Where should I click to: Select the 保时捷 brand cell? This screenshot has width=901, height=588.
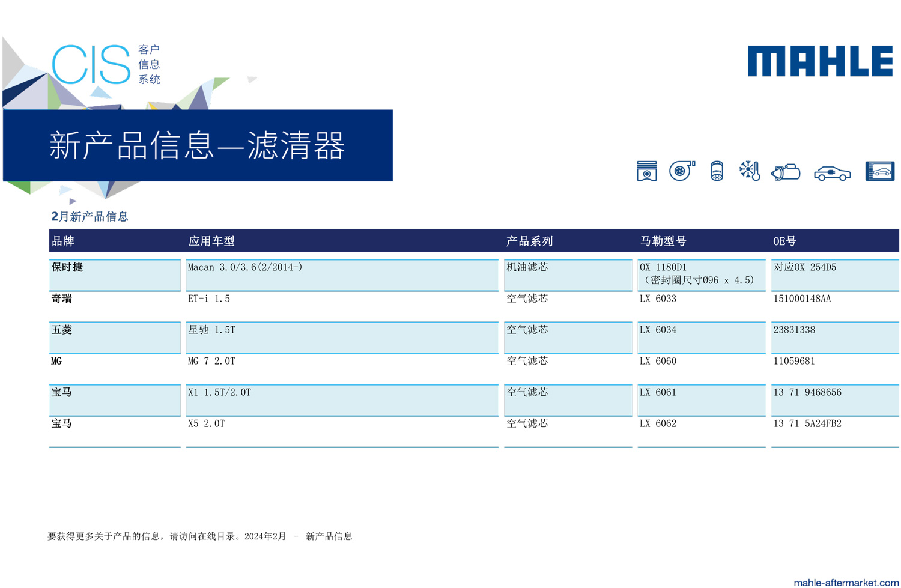pyautogui.click(x=115, y=275)
